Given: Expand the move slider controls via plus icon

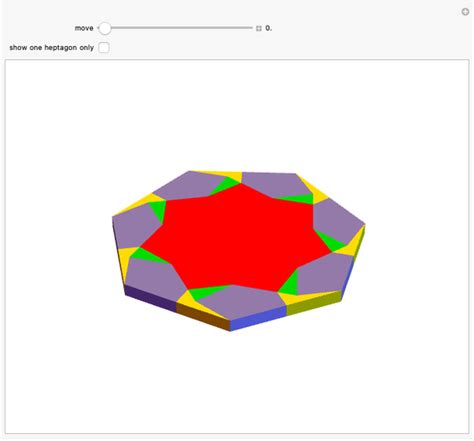Looking at the screenshot, I should click(259, 28).
